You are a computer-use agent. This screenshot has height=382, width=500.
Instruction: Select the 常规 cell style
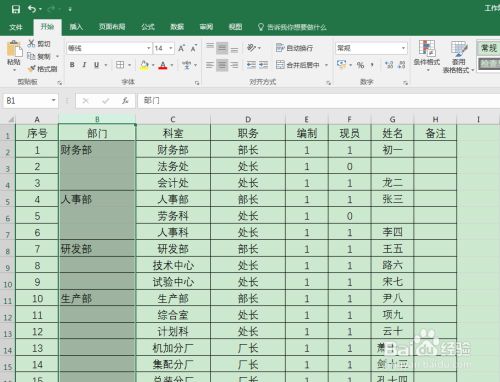(488, 48)
